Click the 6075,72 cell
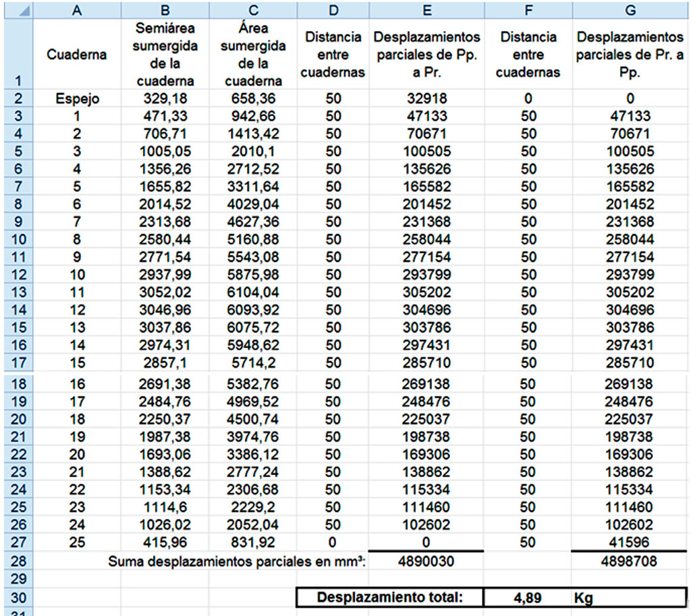 coord(253,327)
